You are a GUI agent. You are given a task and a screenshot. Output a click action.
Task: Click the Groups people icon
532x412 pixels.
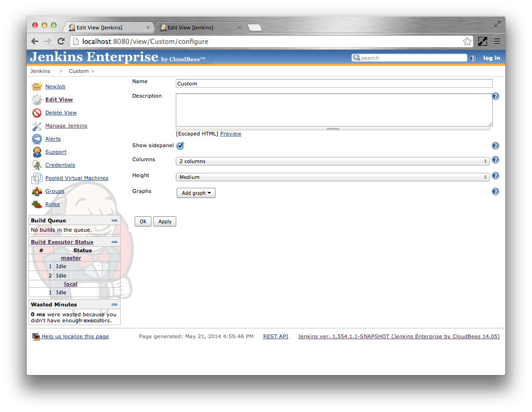point(36,191)
